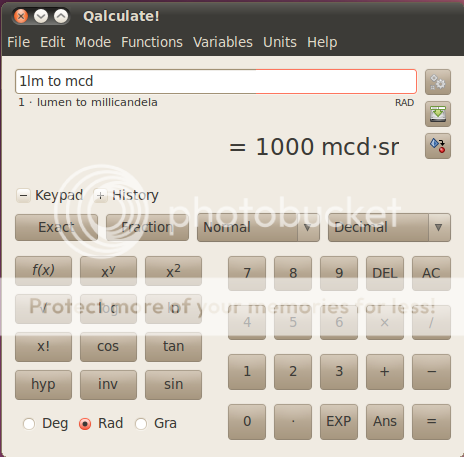Click the f(x) functions button
The height and width of the screenshot is (457, 464).
[43, 271]
